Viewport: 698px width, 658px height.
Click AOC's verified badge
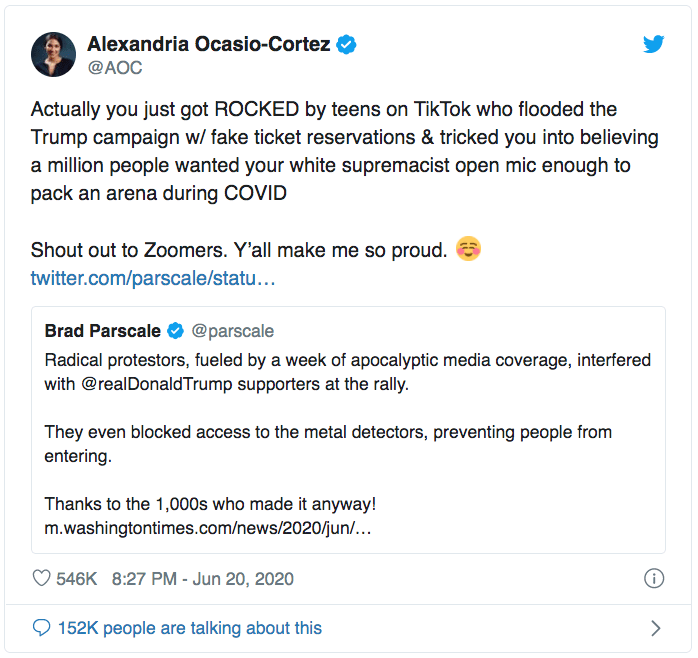[347, 44]
